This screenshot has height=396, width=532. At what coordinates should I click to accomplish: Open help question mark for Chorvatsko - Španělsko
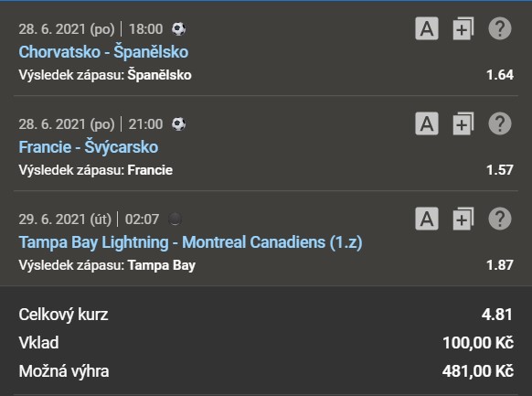[x=500, y=28]
